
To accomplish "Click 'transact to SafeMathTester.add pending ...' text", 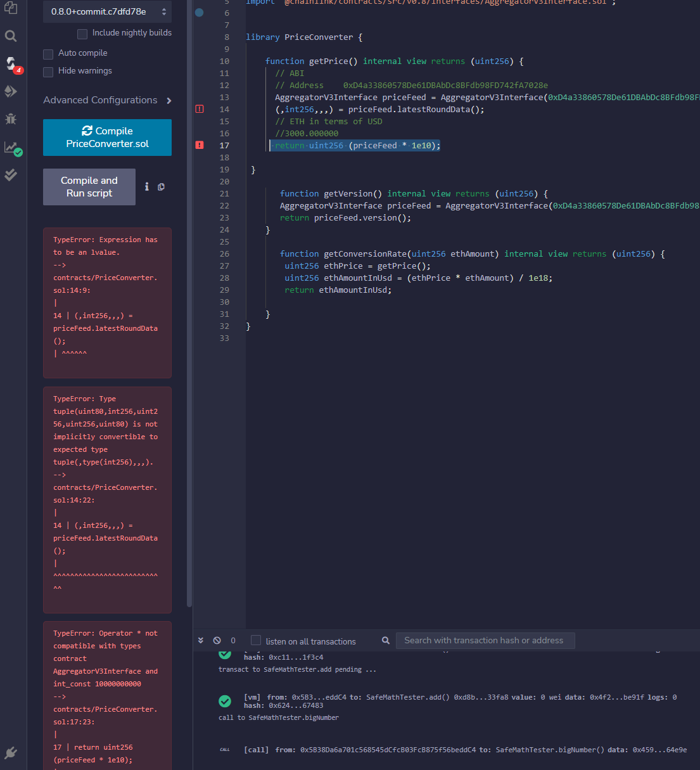I will point(297,669).
